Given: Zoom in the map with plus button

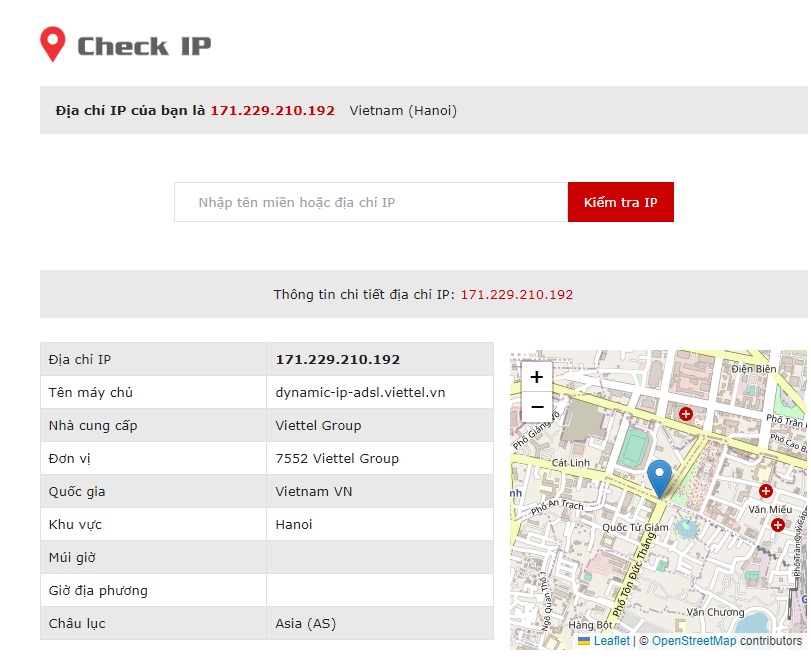Looking at the screenshot, I should tap(537, 377).
